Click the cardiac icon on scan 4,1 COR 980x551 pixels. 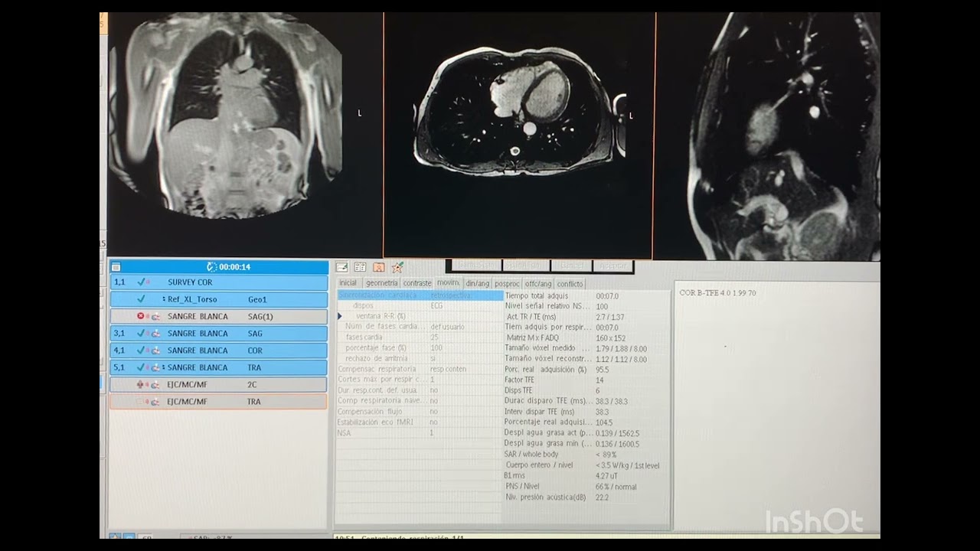point(155,350)
